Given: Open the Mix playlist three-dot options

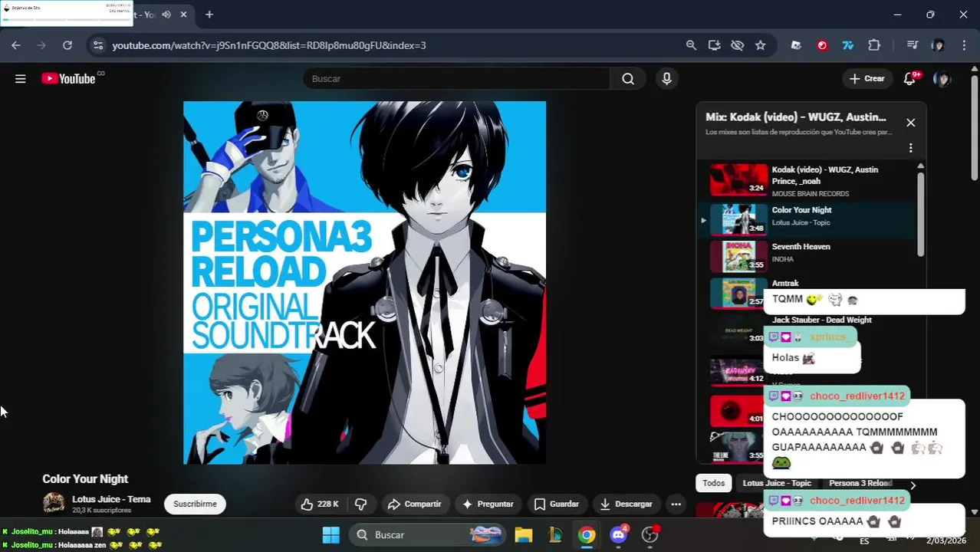Looking at the screenshot, I should 910,148.
